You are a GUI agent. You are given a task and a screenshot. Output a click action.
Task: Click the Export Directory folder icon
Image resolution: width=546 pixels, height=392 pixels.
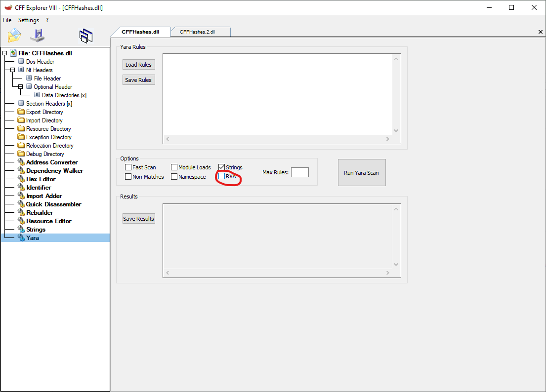pos(21,112)
